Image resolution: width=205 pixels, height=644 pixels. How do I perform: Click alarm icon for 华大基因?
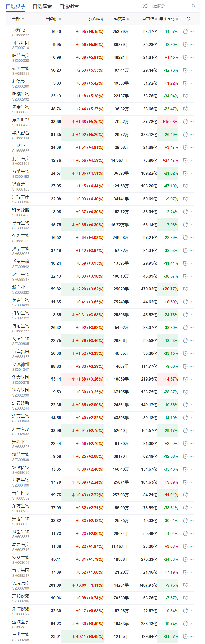[185, 379]
